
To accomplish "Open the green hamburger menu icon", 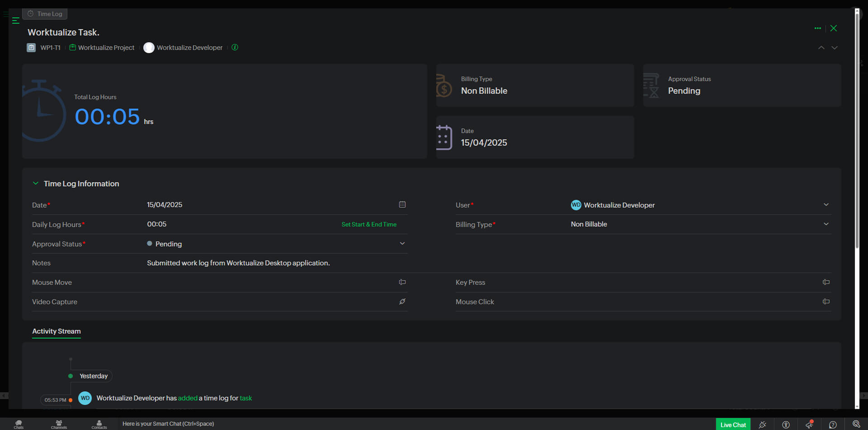I will click(15, 21).
